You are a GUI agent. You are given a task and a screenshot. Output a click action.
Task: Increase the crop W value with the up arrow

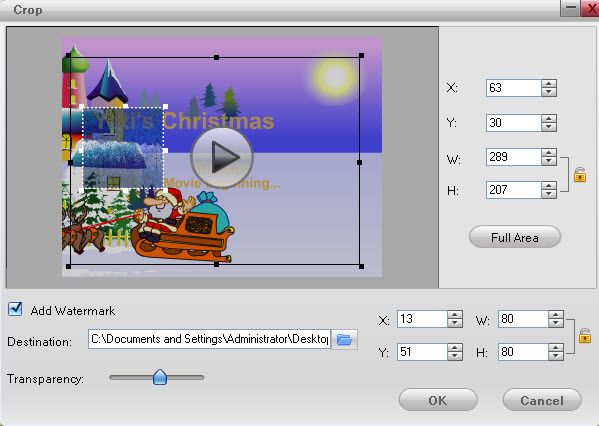pyautogui.click(x=549, y=153)
